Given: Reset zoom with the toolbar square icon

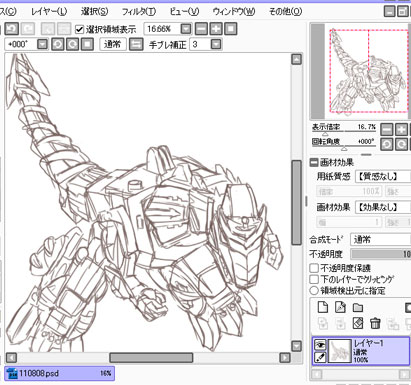Looking at the screenshot, I should pos(231,29).
